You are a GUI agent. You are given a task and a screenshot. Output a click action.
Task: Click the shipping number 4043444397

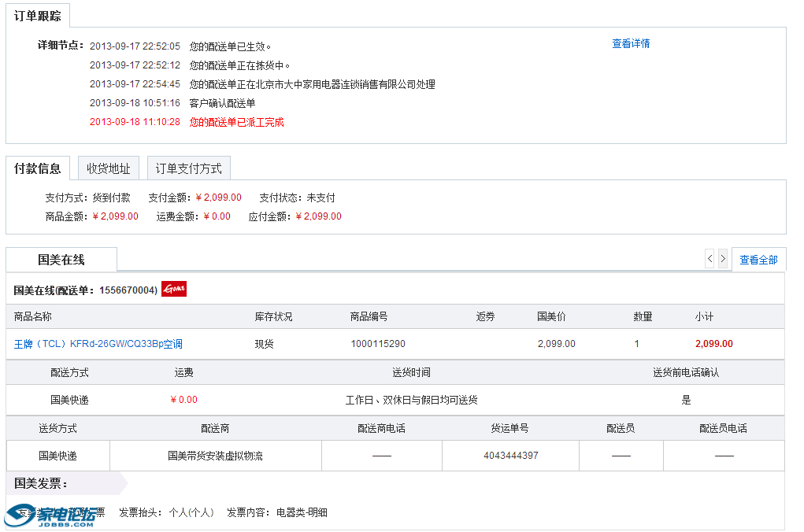509,455
